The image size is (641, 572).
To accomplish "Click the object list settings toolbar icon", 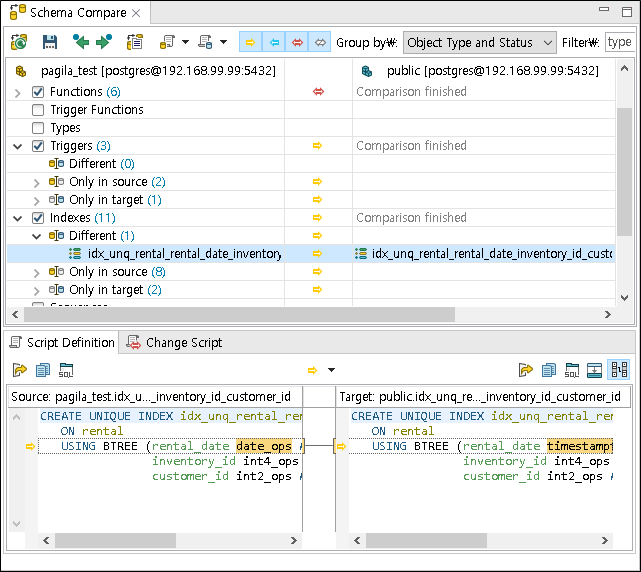I will (135, 42).
